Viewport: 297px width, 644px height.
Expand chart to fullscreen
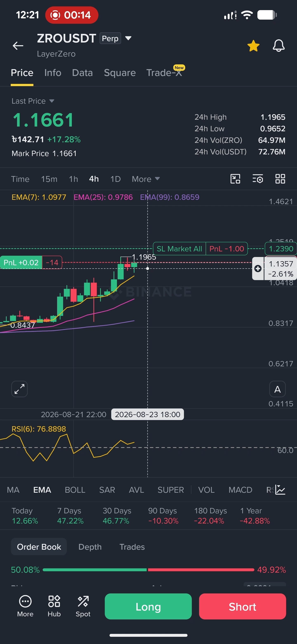click(x=19, y=389)
